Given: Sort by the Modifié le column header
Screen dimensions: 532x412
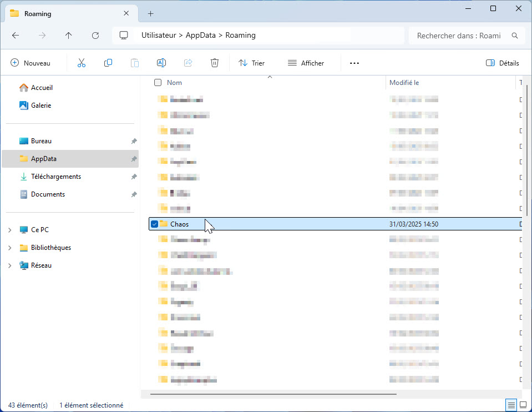Looking at the screenshot, I should (404, 83).
